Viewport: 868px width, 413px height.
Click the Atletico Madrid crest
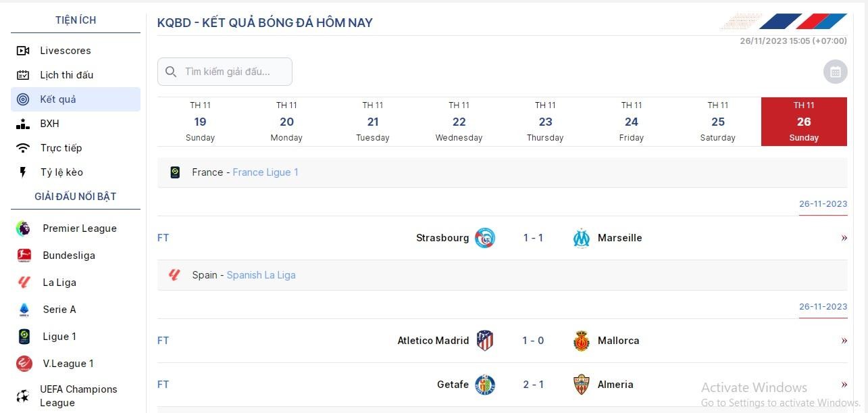484,341
